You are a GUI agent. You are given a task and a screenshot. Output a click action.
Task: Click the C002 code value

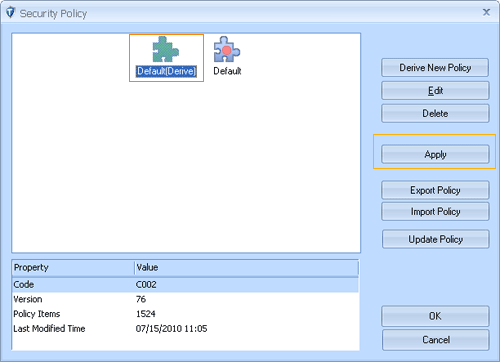click(x=146, y=285)
